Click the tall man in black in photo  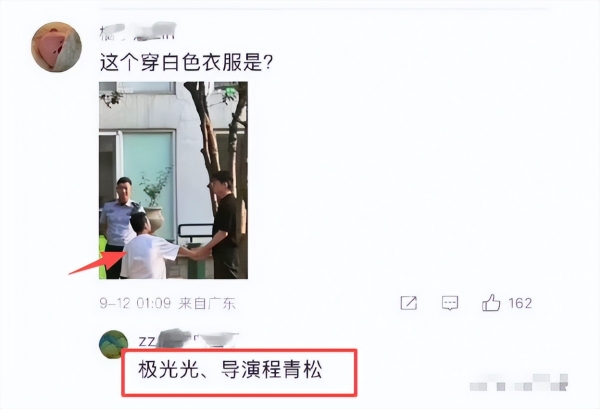click(x=225, y=225)
